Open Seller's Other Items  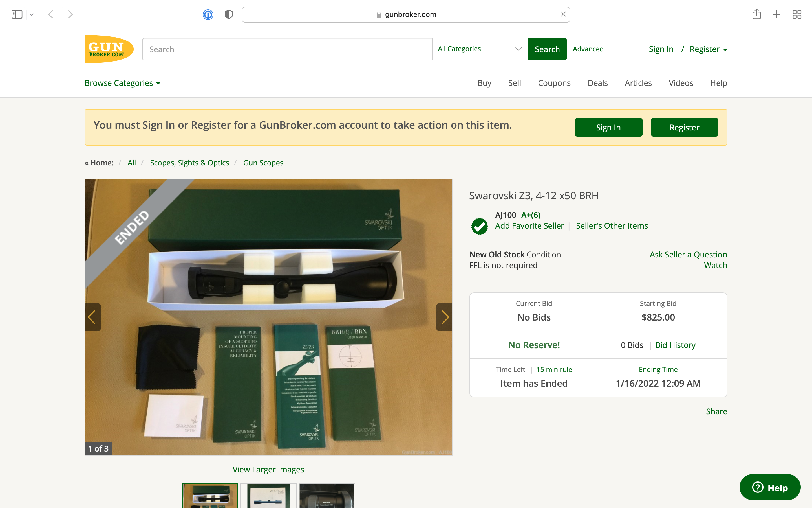pos(612,226)
